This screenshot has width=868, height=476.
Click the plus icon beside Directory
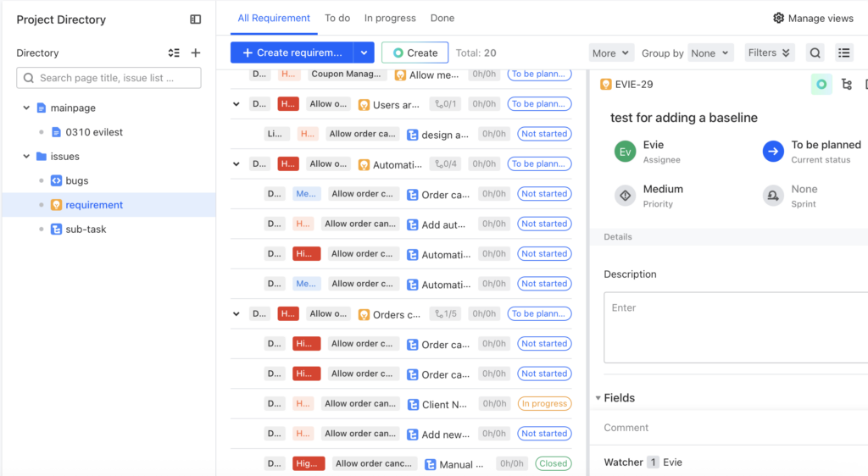196,53
